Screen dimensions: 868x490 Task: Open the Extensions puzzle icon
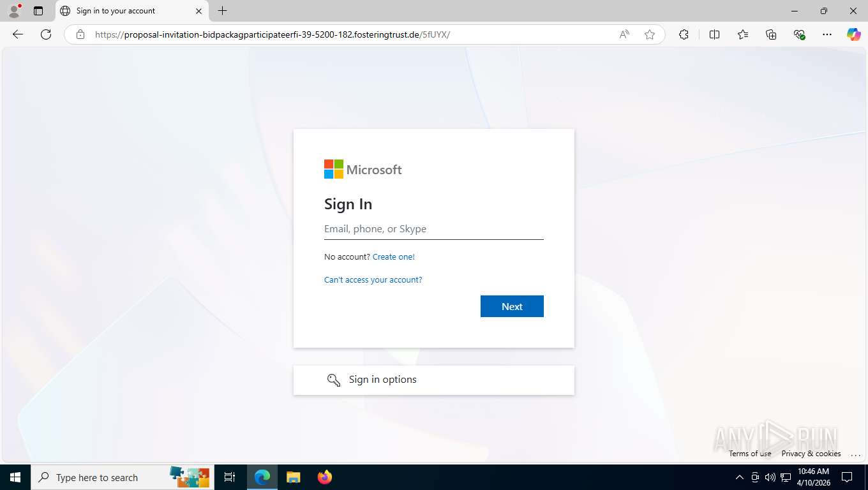point(684,34)
